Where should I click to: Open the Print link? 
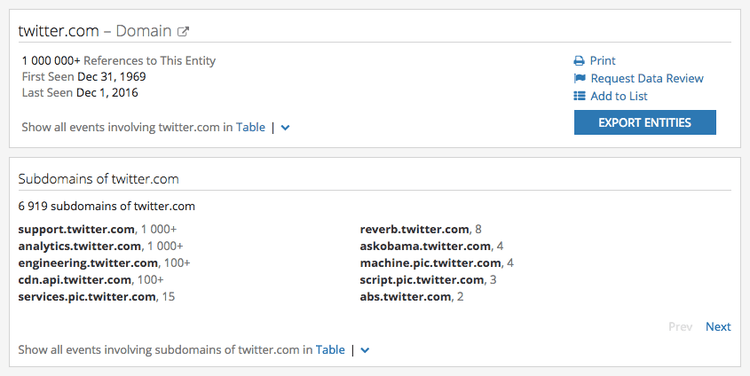pyautogui.click(x=603, y=61)
